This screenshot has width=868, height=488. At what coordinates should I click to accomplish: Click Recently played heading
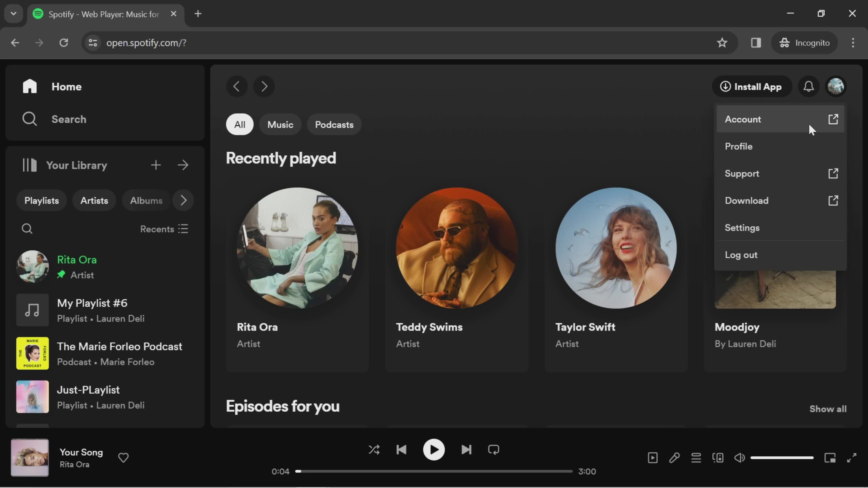click(281, 158)
